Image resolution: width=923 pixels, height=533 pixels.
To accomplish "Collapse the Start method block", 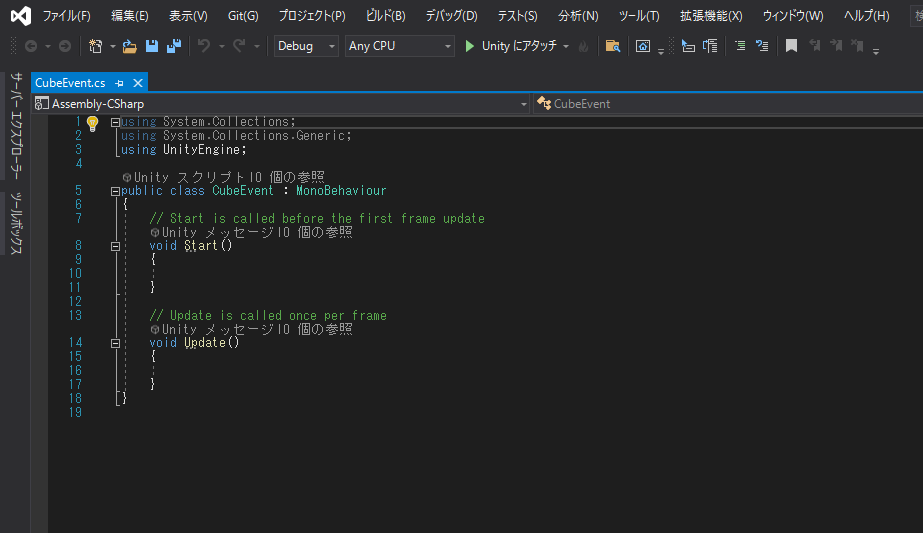I will pyautogui.click(x=115, y=247).
